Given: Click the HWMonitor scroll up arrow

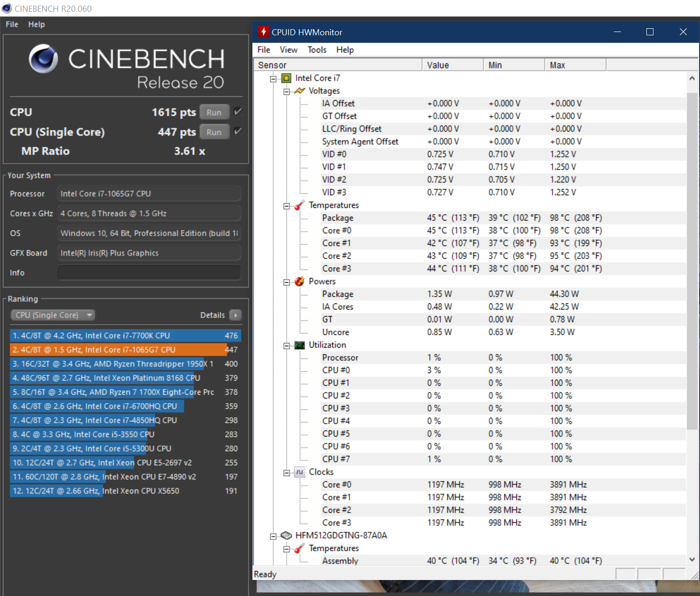Looking at the screenshot, I should click(692, 79).
